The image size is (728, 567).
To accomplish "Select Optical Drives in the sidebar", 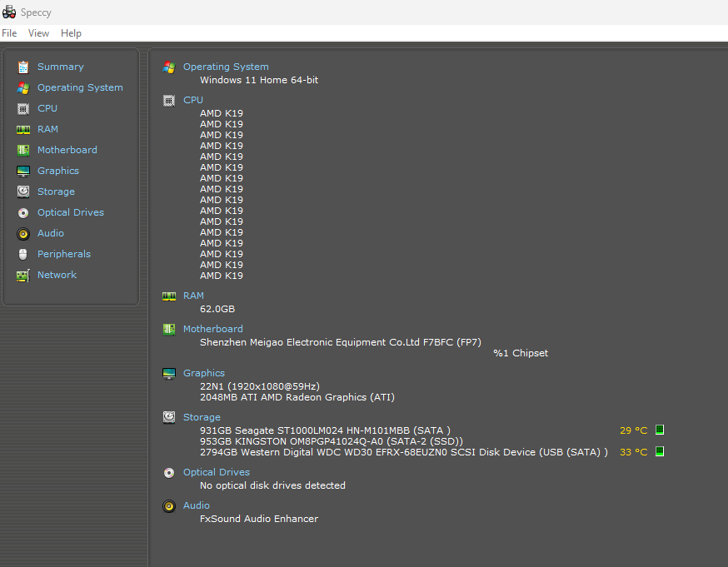I will tap(71, 212).
